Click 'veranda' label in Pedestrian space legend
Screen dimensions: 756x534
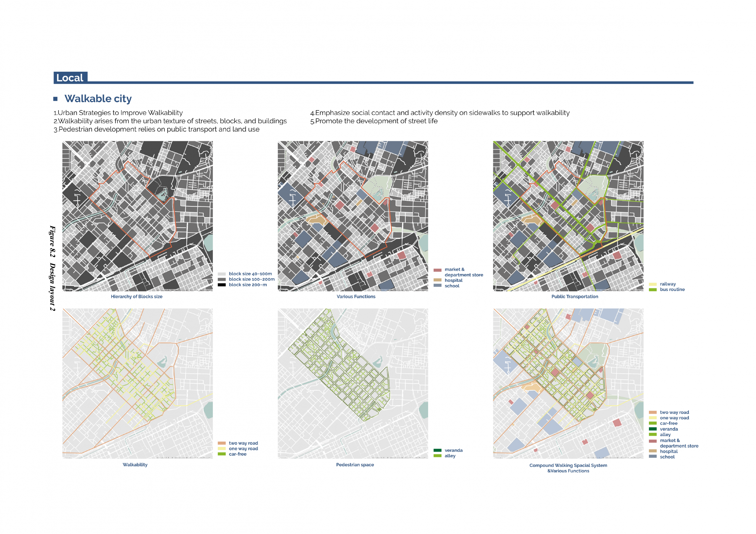(x=454, y=450)
